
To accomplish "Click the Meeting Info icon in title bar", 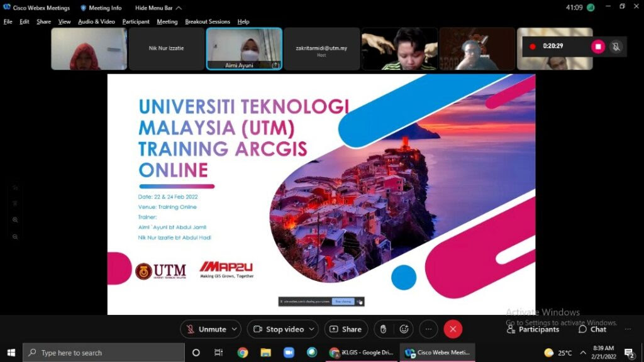I will [x=84, y=8].
